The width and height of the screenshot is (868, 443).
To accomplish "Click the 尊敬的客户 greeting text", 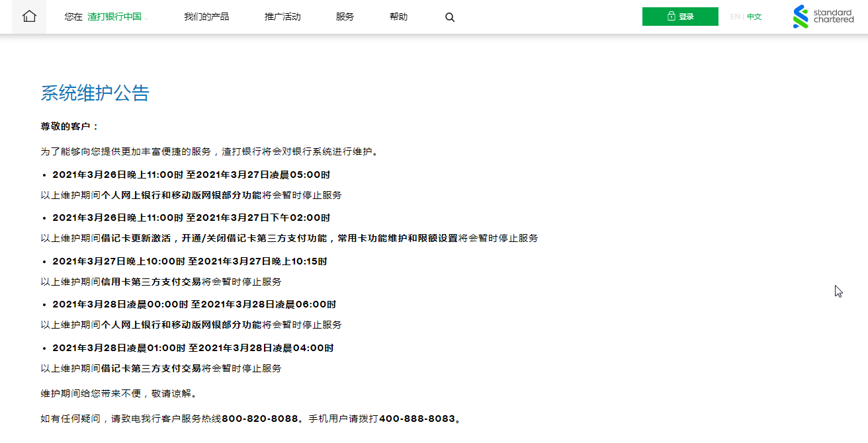I will pyautogui.click(x=69, y=126).
